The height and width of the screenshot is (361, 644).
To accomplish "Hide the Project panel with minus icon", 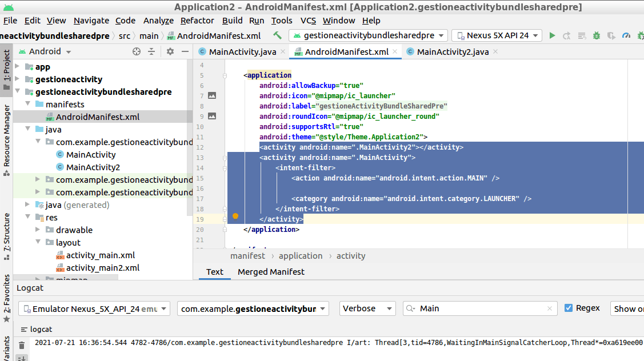I will point(185,51).
